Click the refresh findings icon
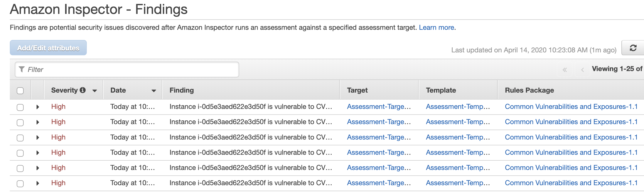Viewport: 644px width, 193px height. pyautogui.click(x=633, y=48)
